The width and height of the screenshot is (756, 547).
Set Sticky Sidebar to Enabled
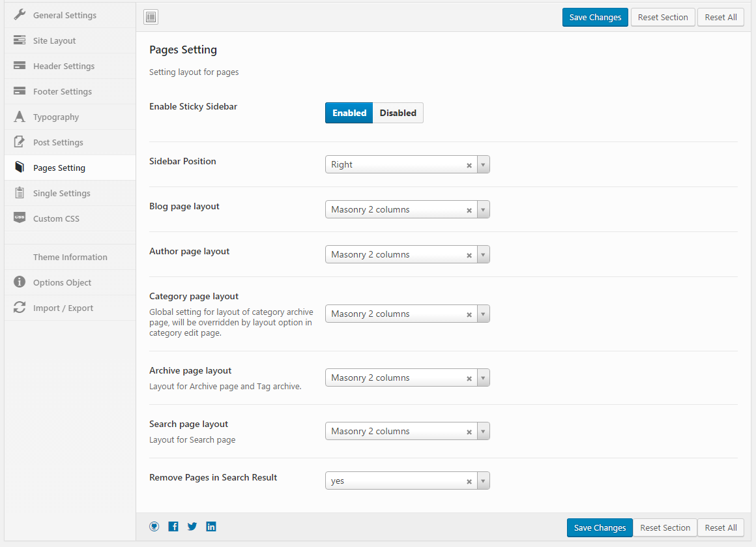349,113
